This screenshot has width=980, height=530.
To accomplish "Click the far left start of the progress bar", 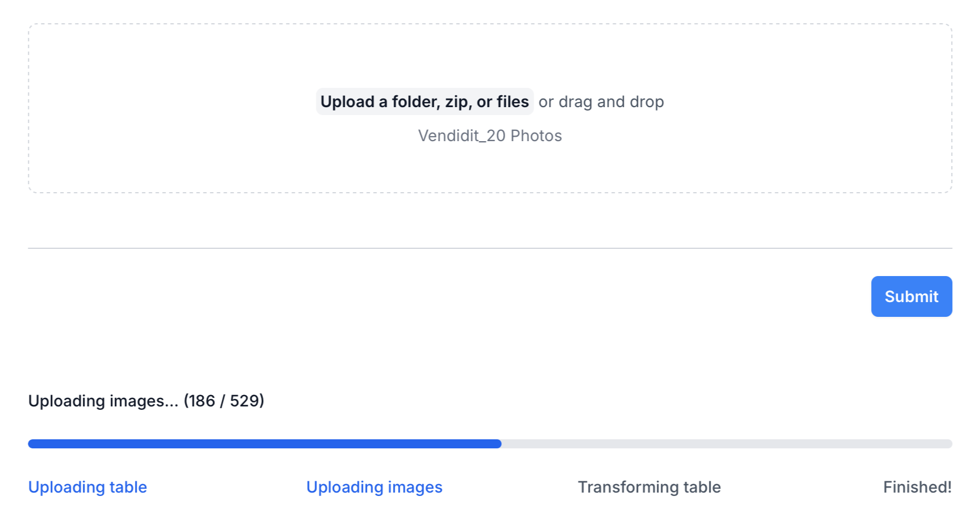I will 32,444.
